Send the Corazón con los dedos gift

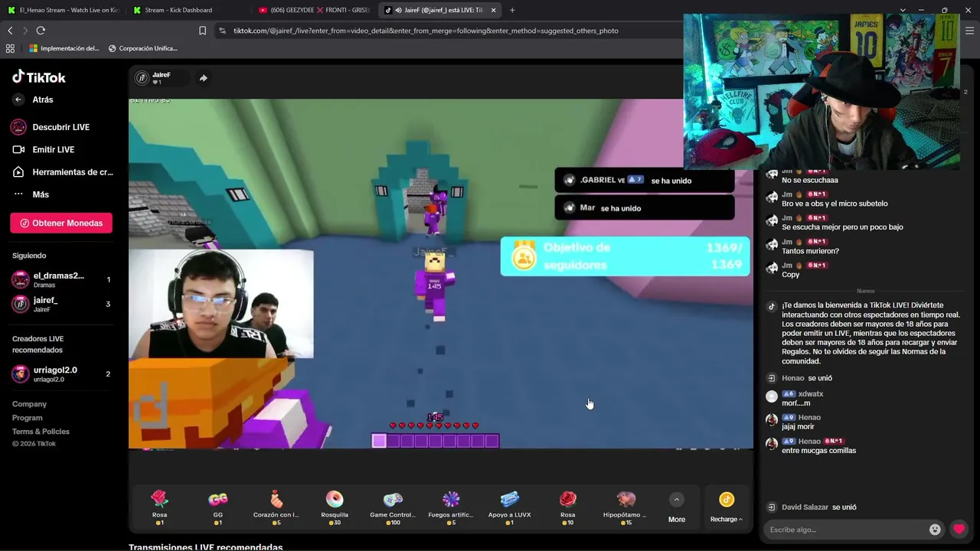(x=276, y=507)
